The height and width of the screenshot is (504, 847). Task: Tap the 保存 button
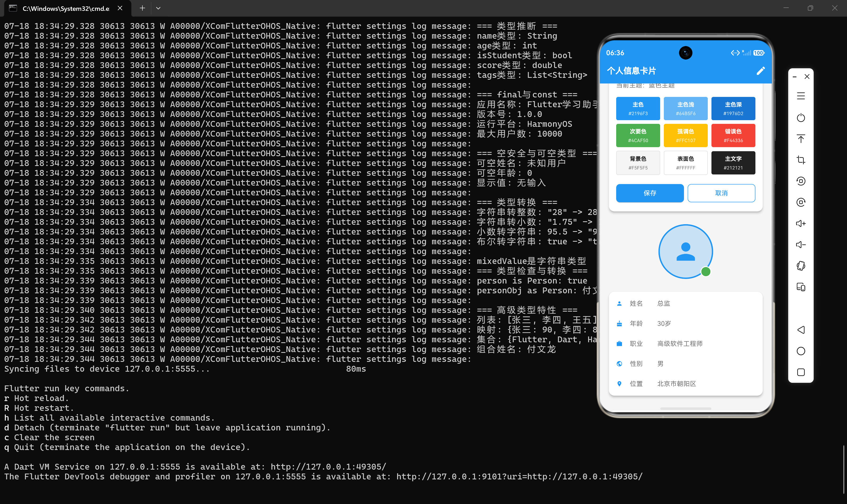pyautogui.click(x=650, y=193)
